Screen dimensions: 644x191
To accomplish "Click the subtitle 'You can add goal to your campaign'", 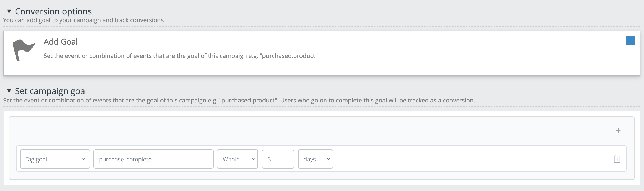I will coord(83,20).
